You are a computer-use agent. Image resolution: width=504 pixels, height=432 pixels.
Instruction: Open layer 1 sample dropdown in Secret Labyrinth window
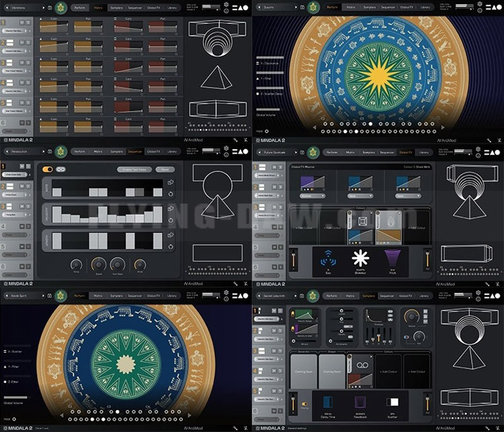click(x=267, y=319)
